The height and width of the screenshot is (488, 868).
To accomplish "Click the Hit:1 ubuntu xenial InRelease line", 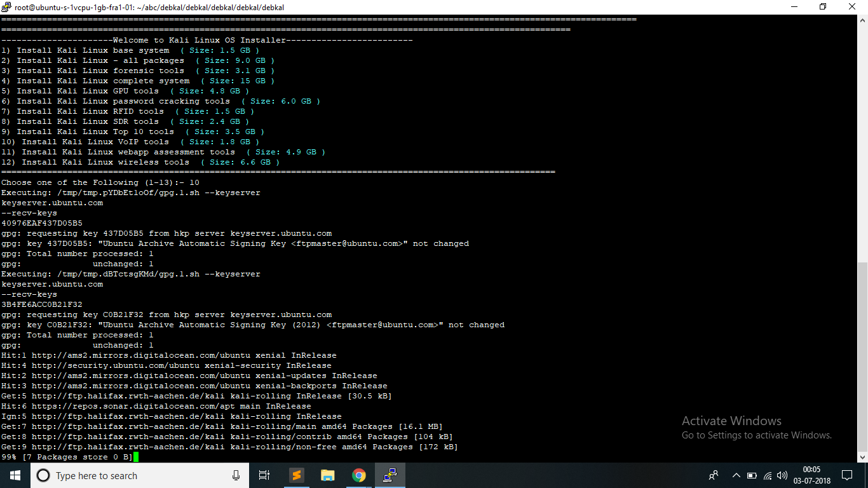I will [x=169, y=355].
